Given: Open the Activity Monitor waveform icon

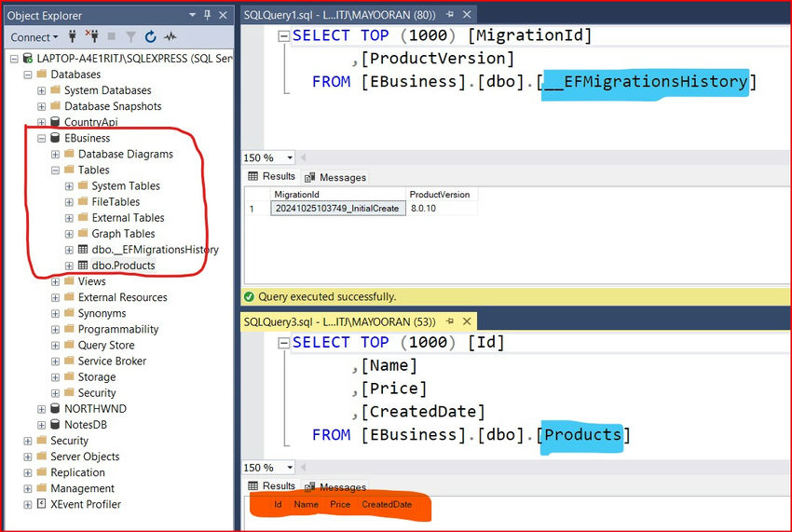Looking at the screenshot, I should click(x=170, y=37).
